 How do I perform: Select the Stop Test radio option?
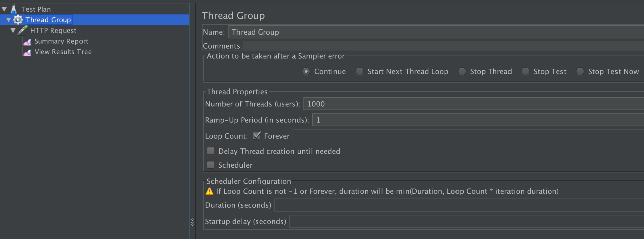pos(526,72)
